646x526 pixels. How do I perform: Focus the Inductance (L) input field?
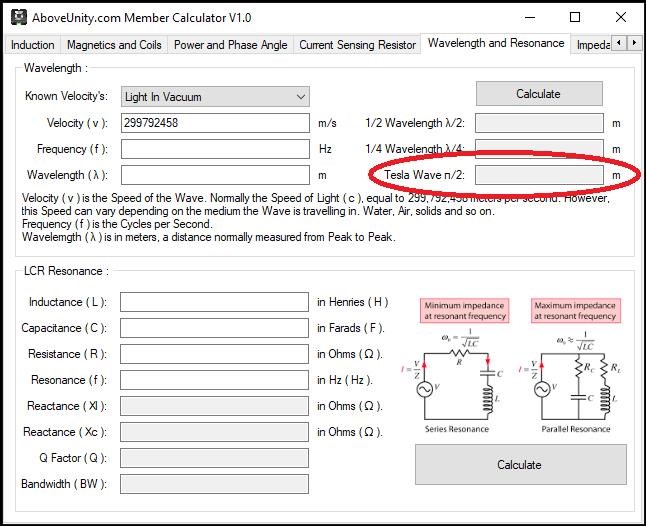click(x=214, y=302)
